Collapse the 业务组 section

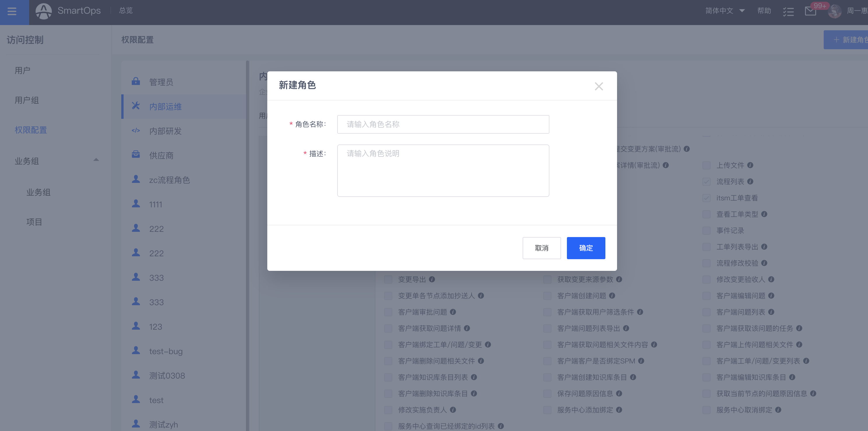96,160
